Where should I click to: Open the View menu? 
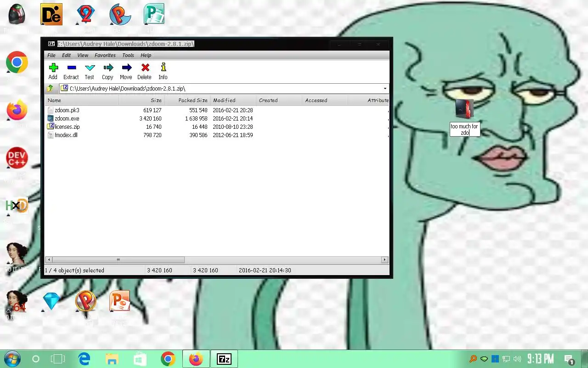pyautogui.click(x=83, y=55)
